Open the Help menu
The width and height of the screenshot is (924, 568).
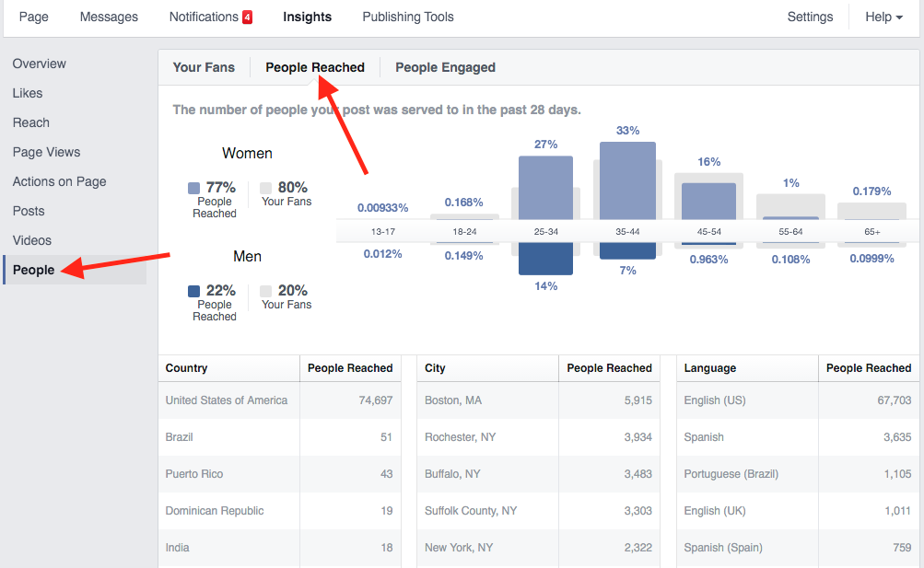(x=875, y=17)
